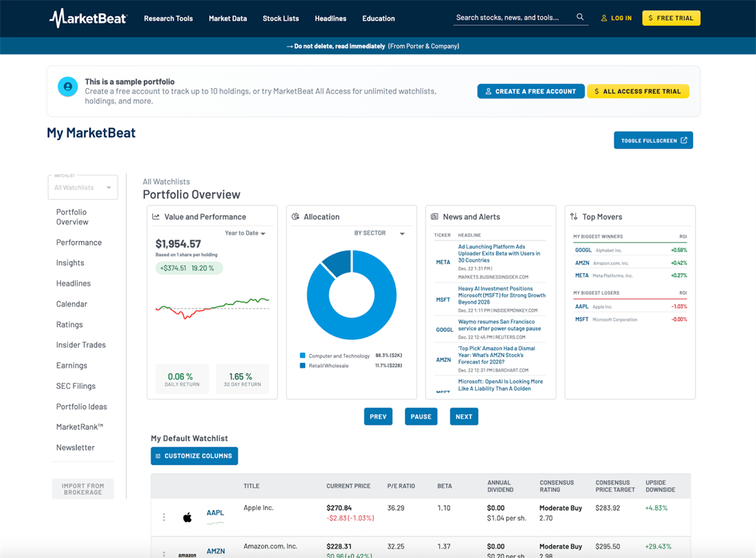Select Portfolio Ideas in sidebar
756x558 pixels.
82,407
